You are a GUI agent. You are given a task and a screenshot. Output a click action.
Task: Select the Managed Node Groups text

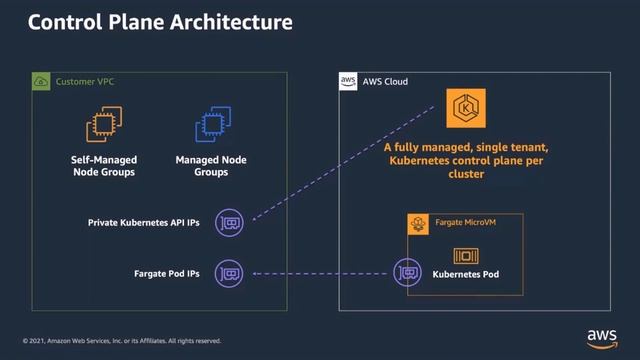click(211, 166)
